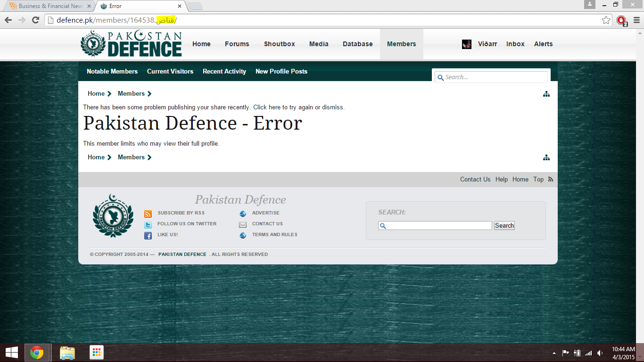Click the orange RSS subscribe icon
Viewport: 644px width, 362px height.
tap(148, 214)
